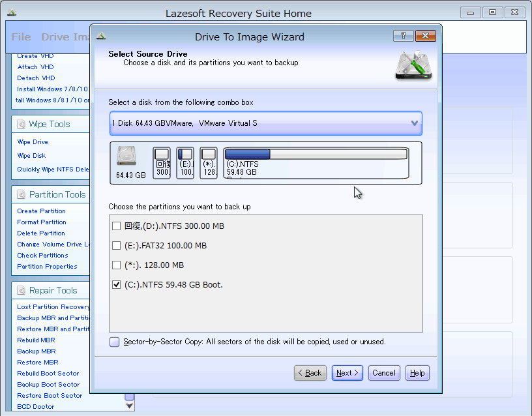Open Check Partitions link

pyautogui.click(x=42, y=256)
